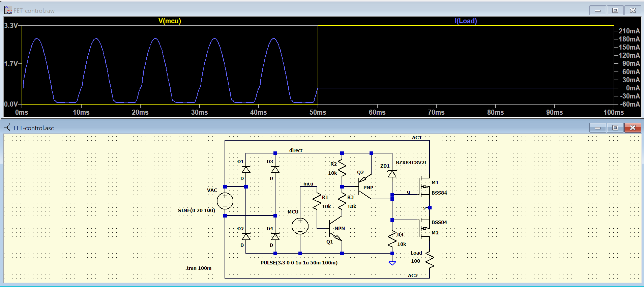Select the VAC voltage source symbol
The height and width of the screenshot is (288, 644).
click(225, 201)
